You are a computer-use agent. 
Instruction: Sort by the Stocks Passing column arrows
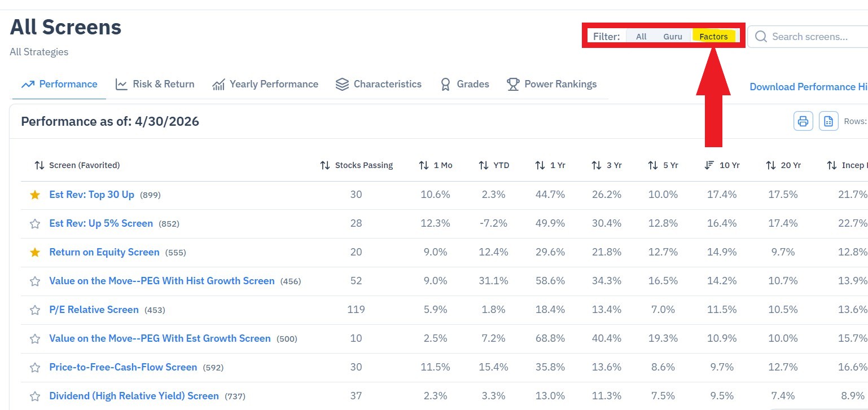click(325, 165)
